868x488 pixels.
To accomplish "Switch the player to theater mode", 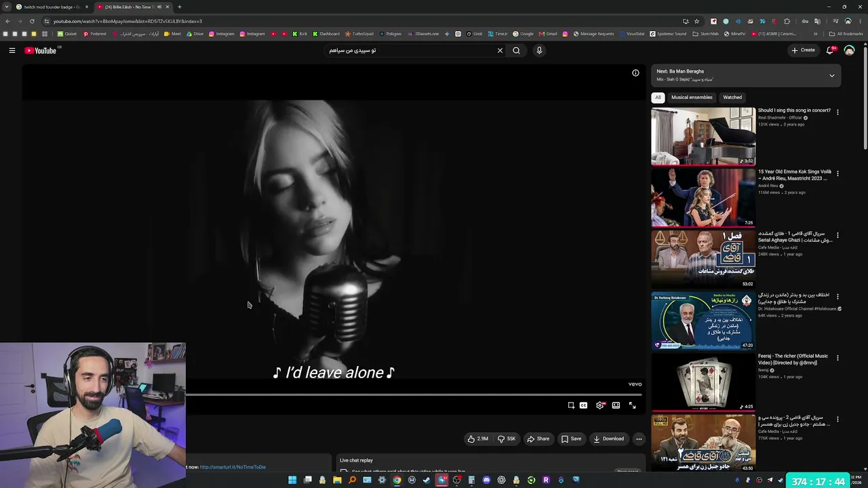I will (x=616, y=405).
